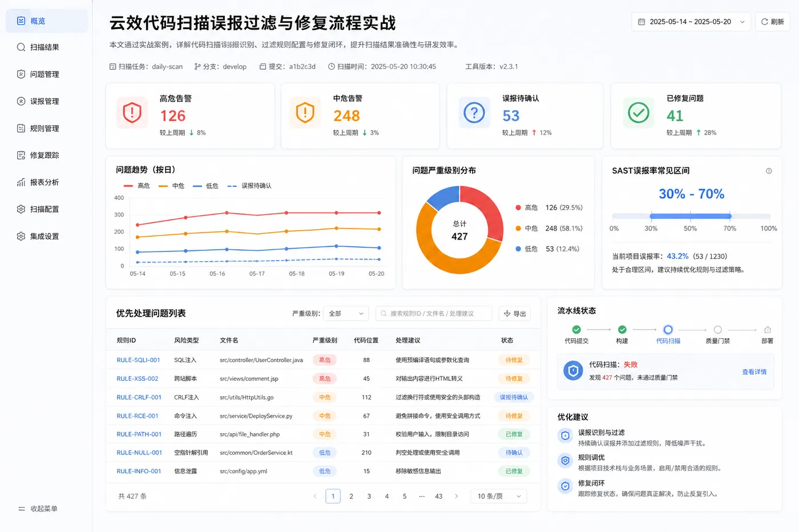Click the 待确认 status tag for RULE-NULL-001

tap(514, 453)
